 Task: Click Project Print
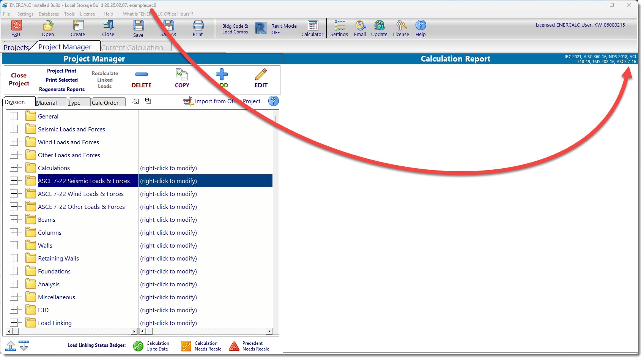tap(61, 71)
